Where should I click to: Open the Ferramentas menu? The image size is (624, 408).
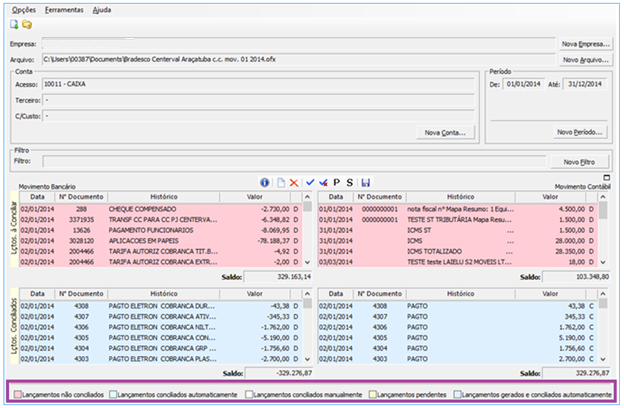tap(64, 9)
